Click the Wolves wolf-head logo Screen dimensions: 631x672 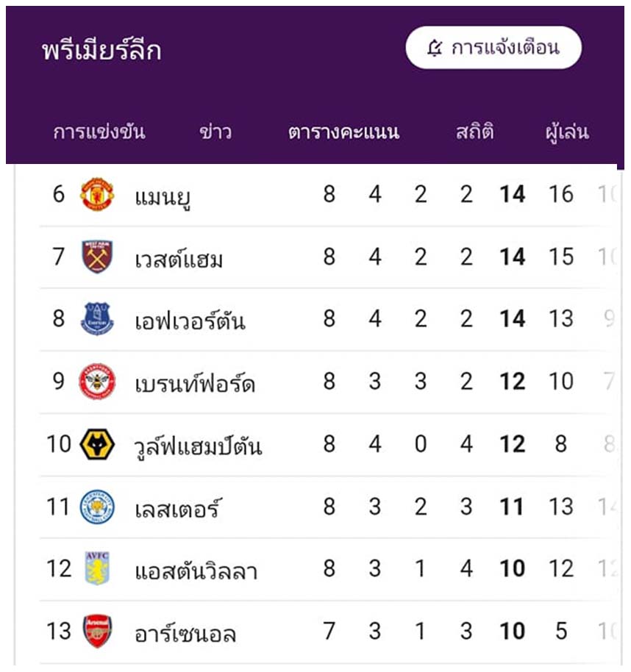coord(97,444)
